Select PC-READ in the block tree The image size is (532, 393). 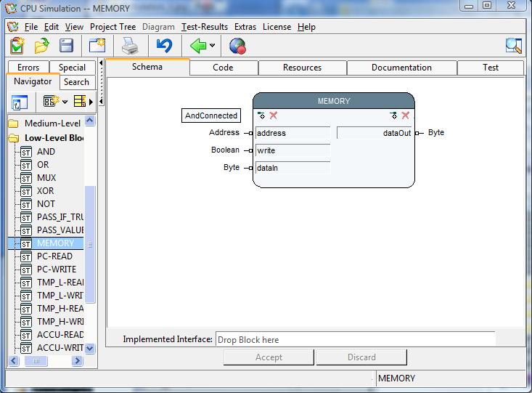(56, 256)
